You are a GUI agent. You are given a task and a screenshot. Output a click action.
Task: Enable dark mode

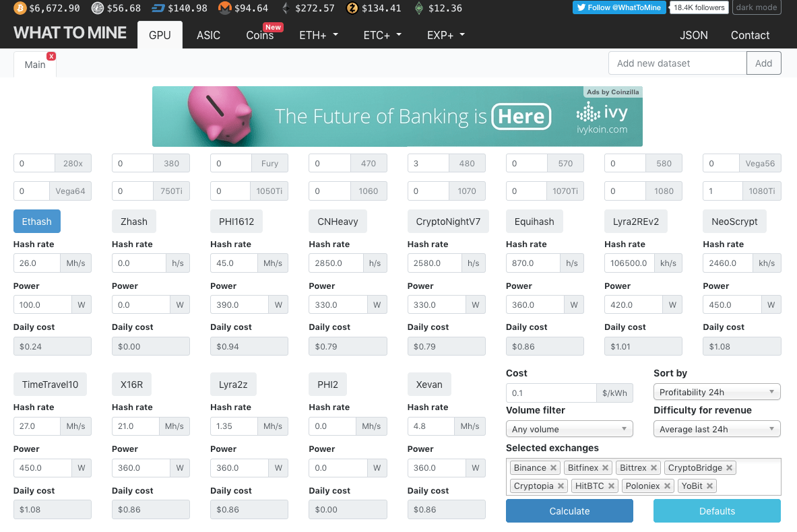click(x=757, y=7)
